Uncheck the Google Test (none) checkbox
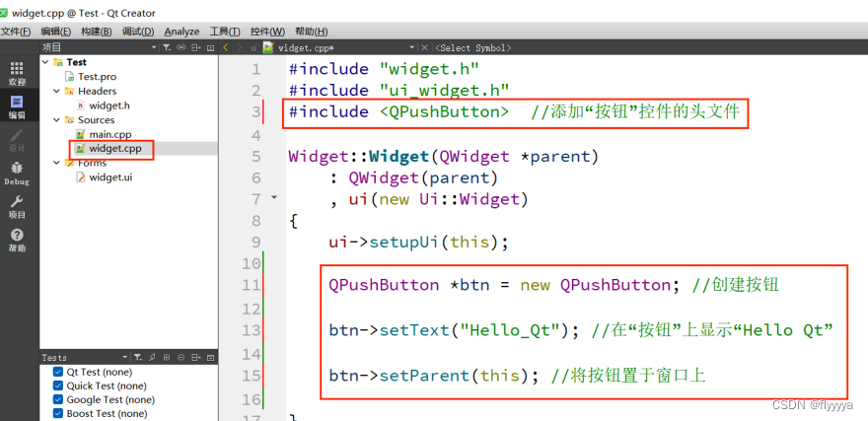Screen dimensions: 868x421 coord(58,399)
